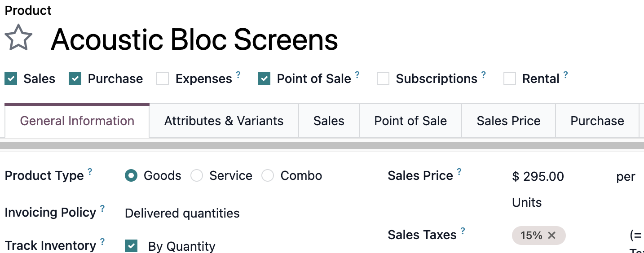Screen dimensions: 644x253
Task: Uncheck the Sales checkbox
Action: coord(11,79)
